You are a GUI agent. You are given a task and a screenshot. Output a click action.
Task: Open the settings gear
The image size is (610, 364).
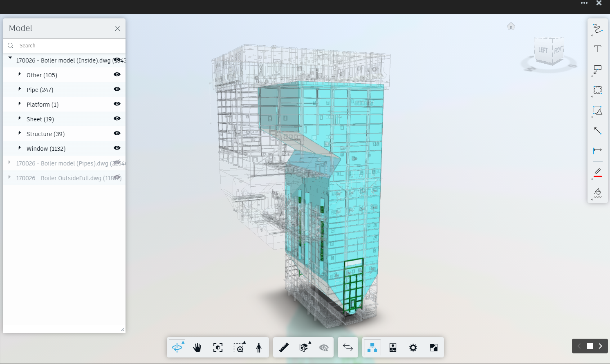click(x=413, y=347)
